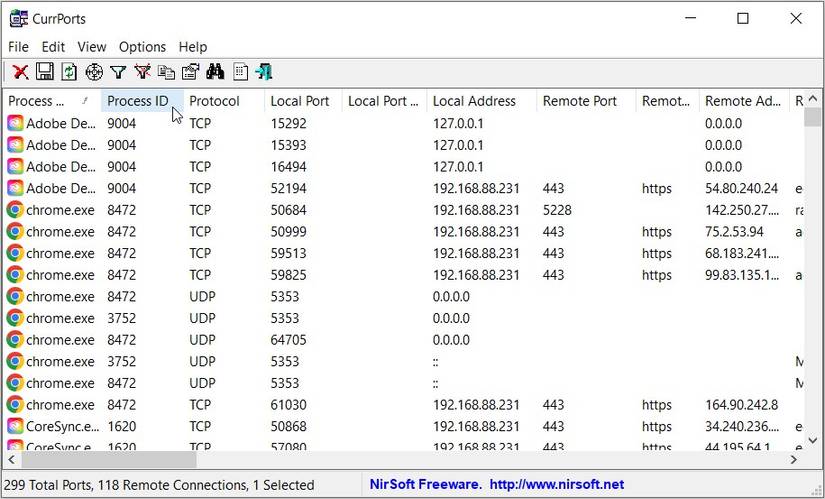Screen dimensions: 825x499
Task: Click Chrome icon on local port 59825 row
Action: click(15, 275)
